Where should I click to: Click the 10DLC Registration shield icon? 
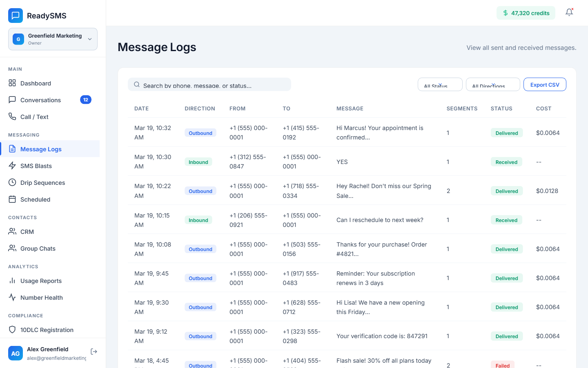(x=12, y=330)
